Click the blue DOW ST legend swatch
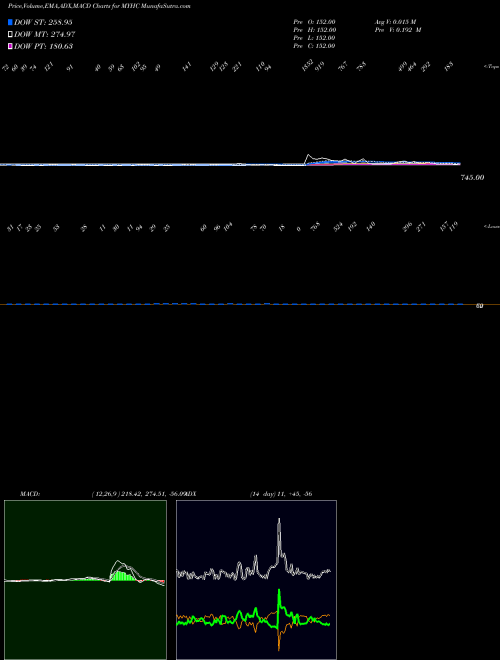The height and width of the screenshot is (660, 500). 10,22
